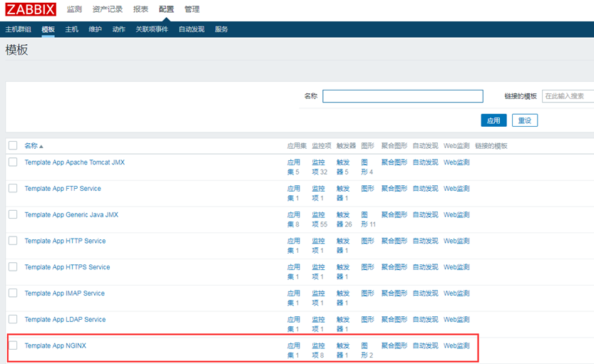Image resolution: width=594 pixels, height=364 pixels.
Task: Open 触发器 1 of Template App NGINX
Action: pos(343,350)
